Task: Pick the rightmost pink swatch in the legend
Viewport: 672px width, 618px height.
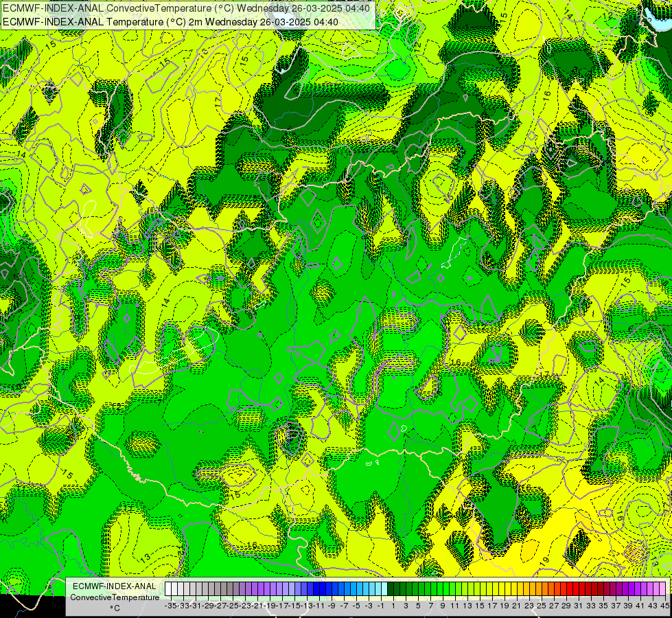Action: 662,589
